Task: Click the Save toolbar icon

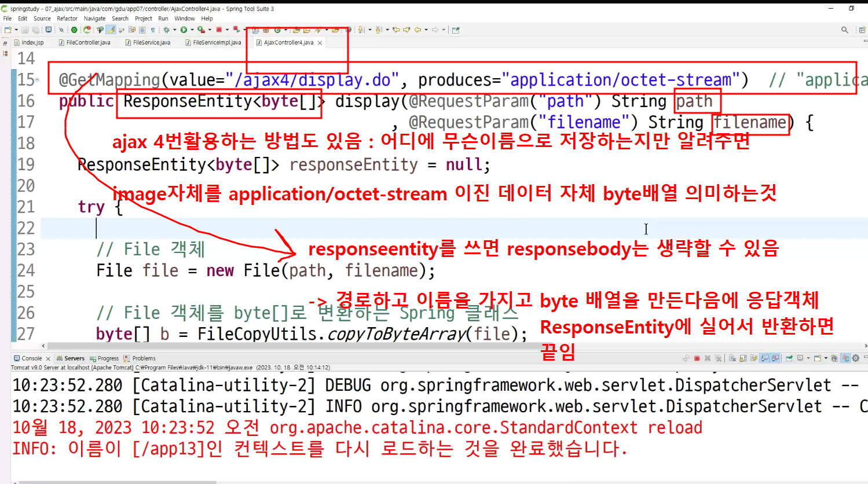Action: click(25, 30)
